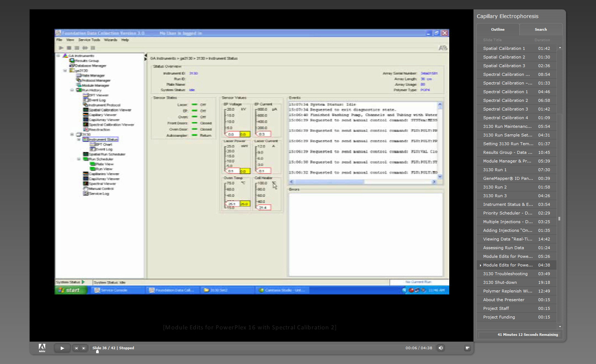Open Plate View under Run Scheduler
Image resolution: width=596 pixels, height=364 pixels.
(102, 164)
